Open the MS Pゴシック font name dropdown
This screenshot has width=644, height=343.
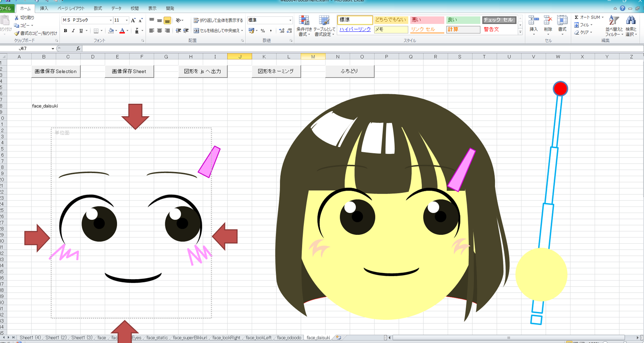point(110,20)
